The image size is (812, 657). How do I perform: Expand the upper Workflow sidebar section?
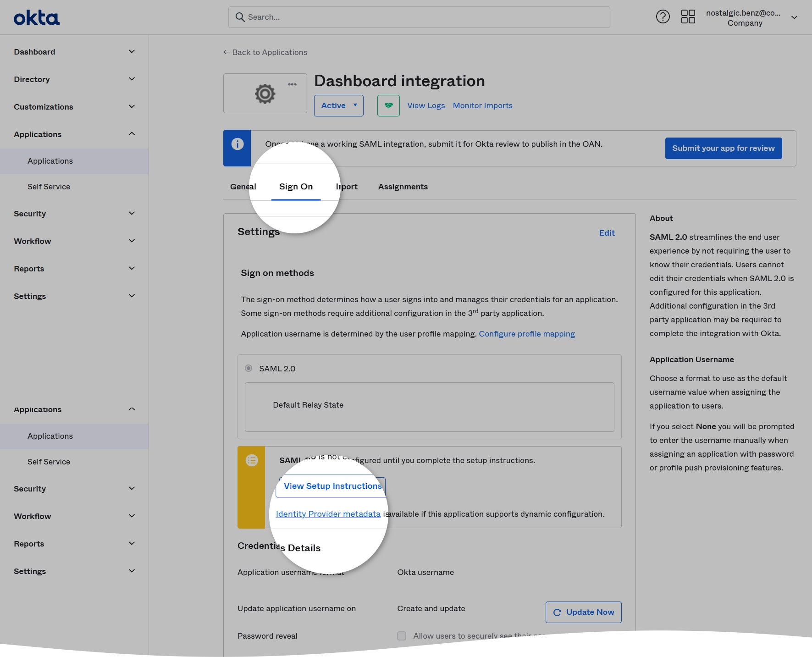(x=74, y=241)
